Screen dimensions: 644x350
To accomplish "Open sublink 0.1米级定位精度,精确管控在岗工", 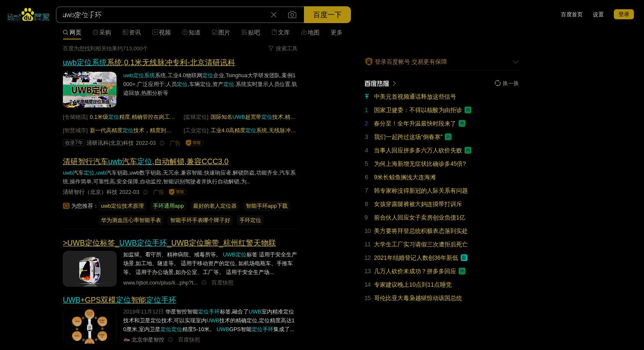I will pyautogui.click(x=132, y=117).
